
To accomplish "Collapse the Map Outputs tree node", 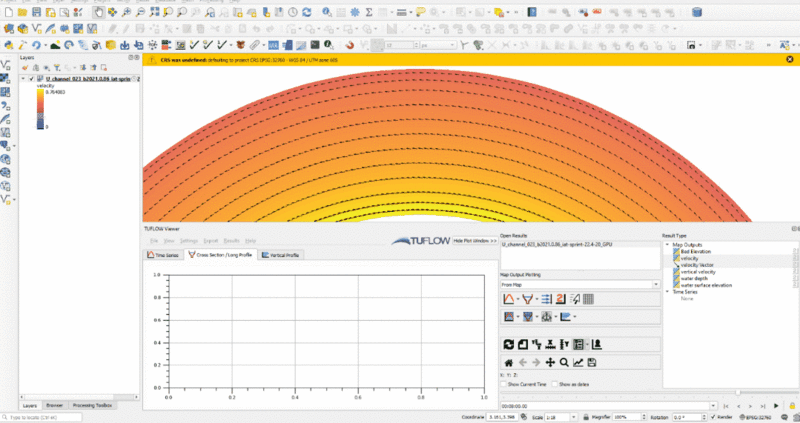I will pos(667,245).
